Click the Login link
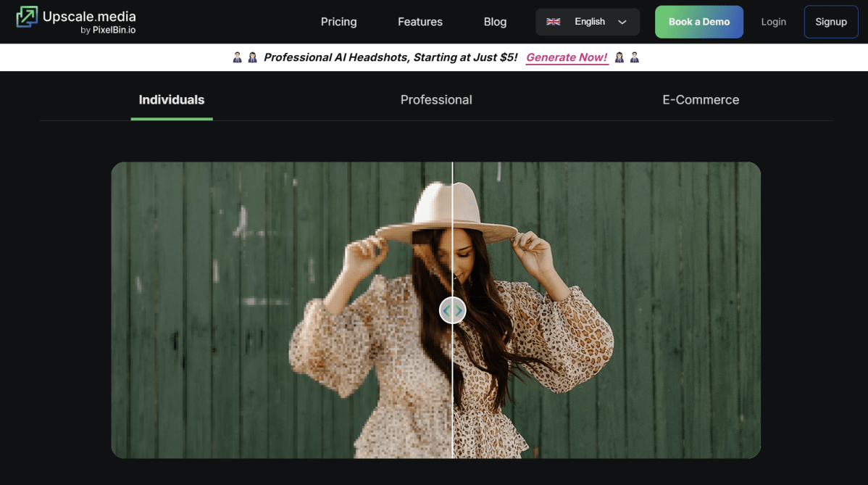This screenshot has height=485, width=868. [773, 22]
